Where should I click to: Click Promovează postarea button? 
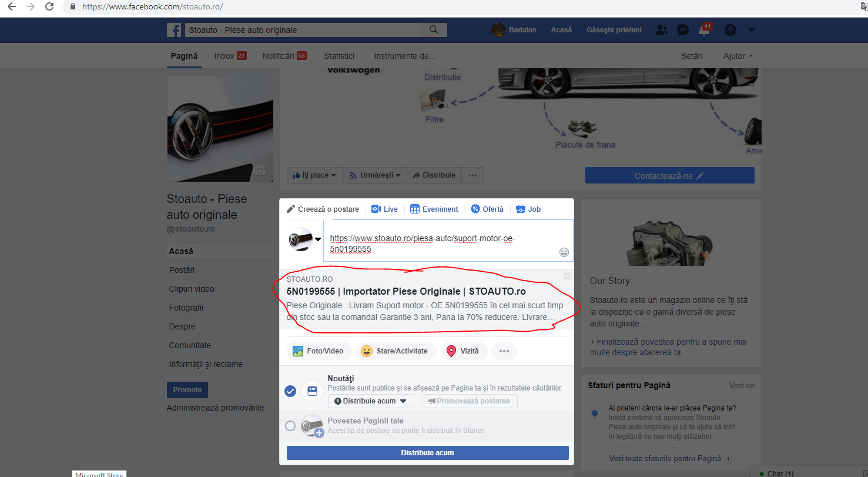[469, 401]
